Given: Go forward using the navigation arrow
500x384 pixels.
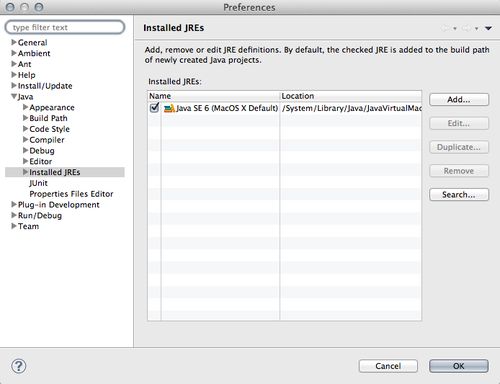Looking at the screenshot, I should click(x=466, y=28).
